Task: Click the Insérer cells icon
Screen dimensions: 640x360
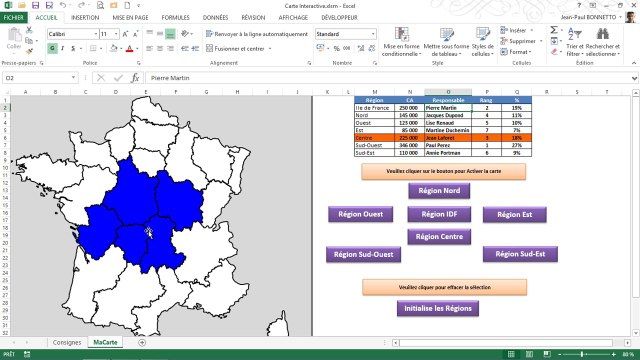Action: pos(504,30)
